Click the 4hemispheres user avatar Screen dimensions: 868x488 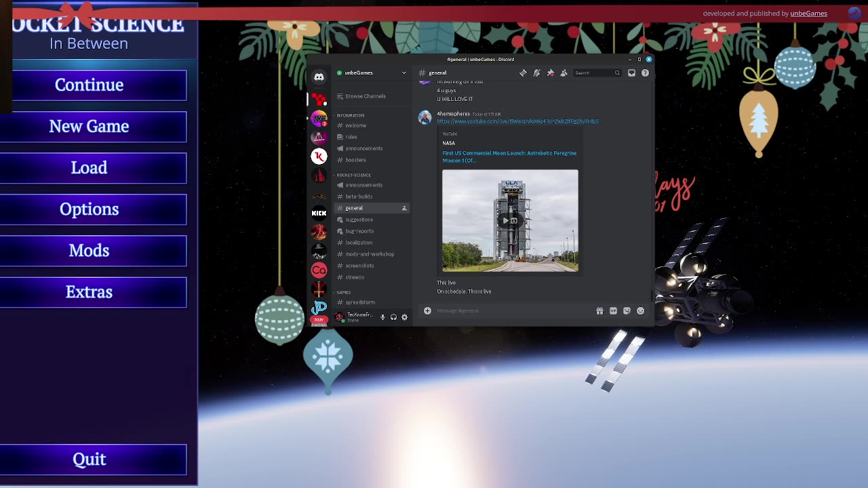click(425, 117)
